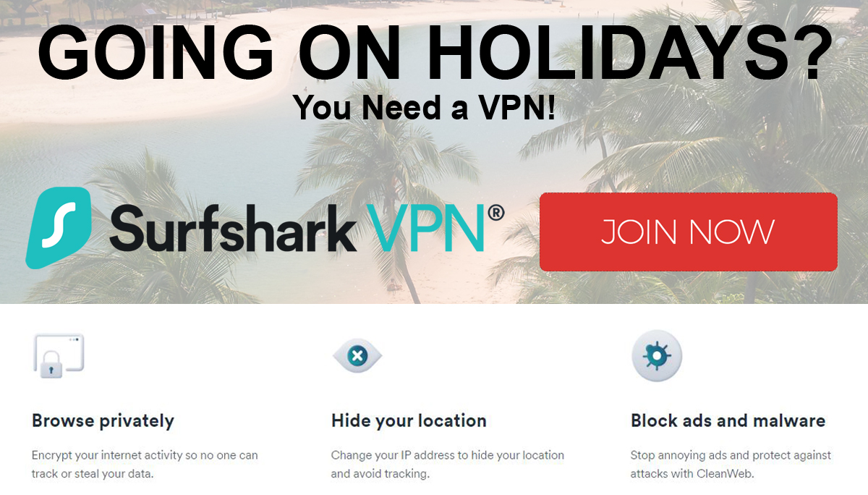Click the red JOIN NOW button
Viewport: 868px width, 495px height.
pyautogui.click(x=688, y=232)
